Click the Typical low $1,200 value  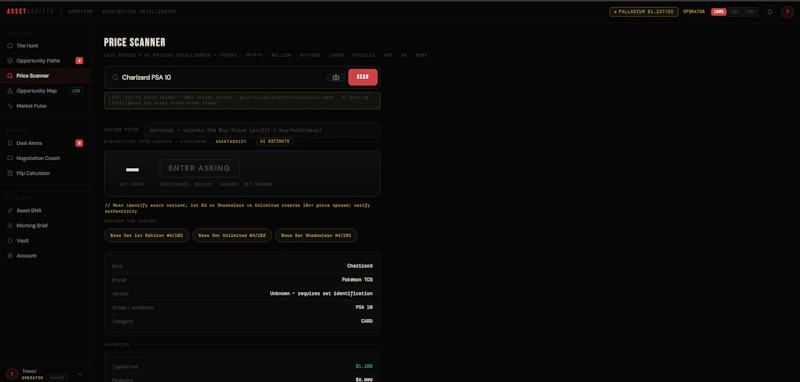(364, 366)
